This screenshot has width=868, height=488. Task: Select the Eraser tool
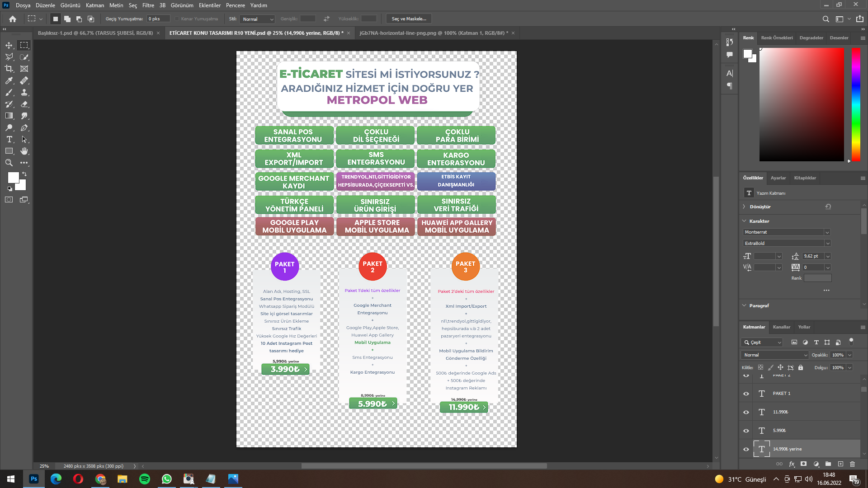[24, 104]
